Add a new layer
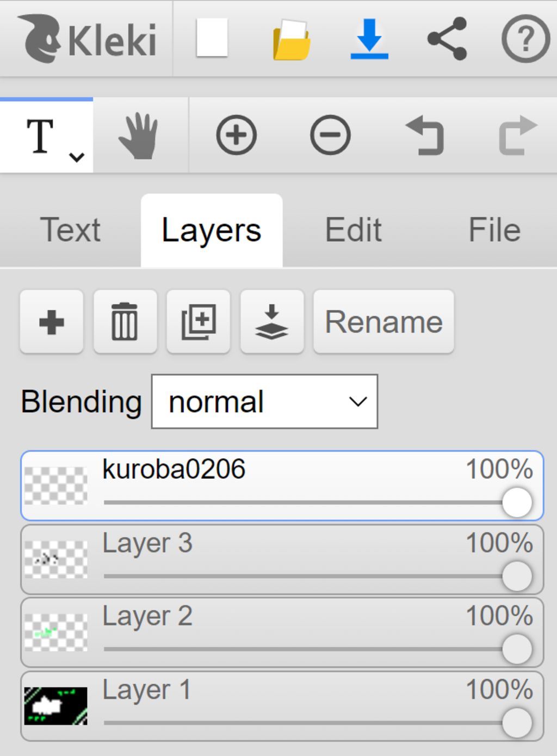 pyautogui.click(x=52, y=322)
